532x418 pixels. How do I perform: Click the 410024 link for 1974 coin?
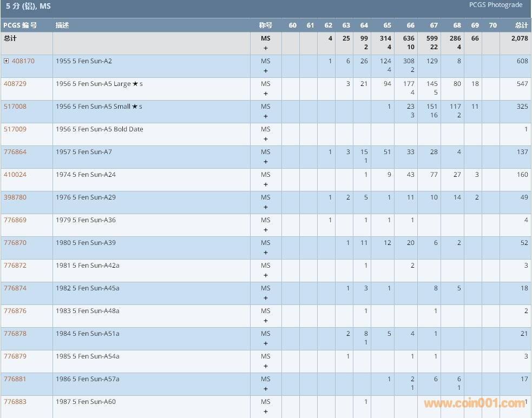click(15, 175)
